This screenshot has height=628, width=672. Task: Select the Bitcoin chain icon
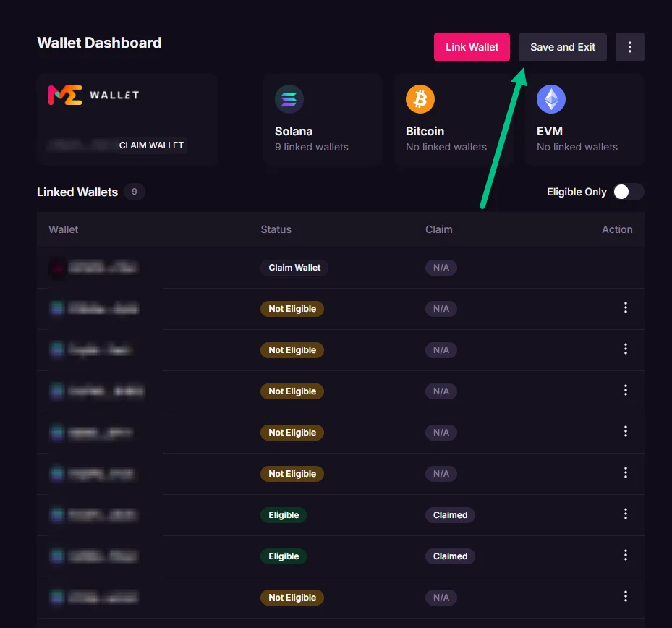point(420,99)
